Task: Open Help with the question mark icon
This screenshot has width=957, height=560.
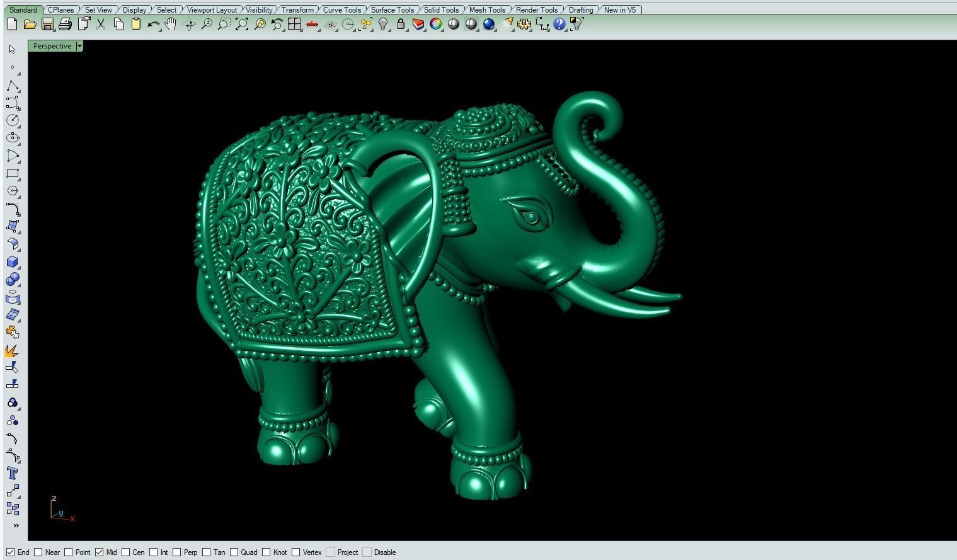Action: pos(559,25)
